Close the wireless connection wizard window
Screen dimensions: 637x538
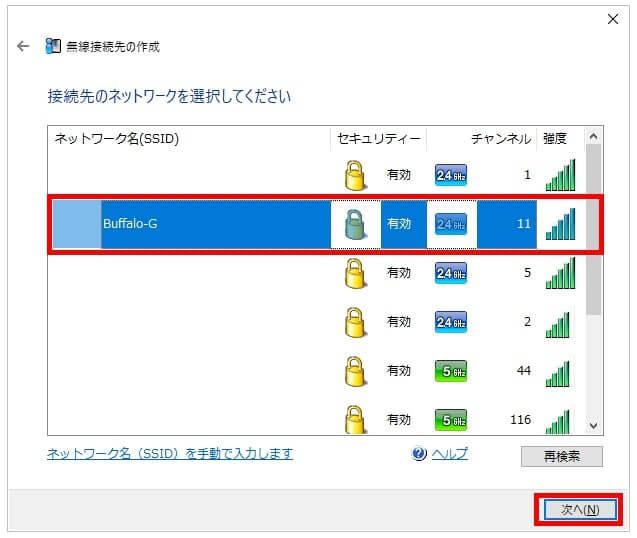[613, 19]
